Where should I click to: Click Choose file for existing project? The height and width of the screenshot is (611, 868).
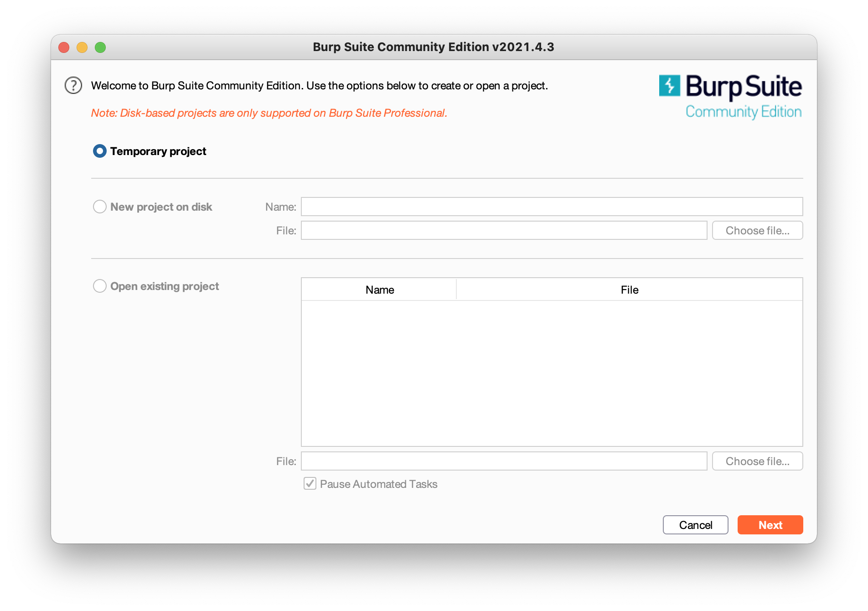757,461
